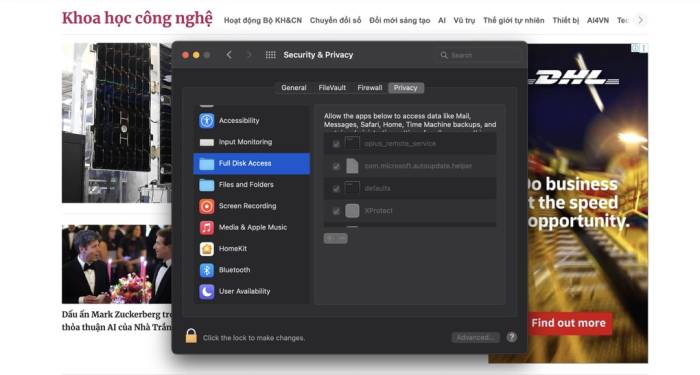The width and height of the screenshot is (700, 375).
Task: Click Find out more in DHL ad
Action: pyautogui.click(x=568, y=323)
